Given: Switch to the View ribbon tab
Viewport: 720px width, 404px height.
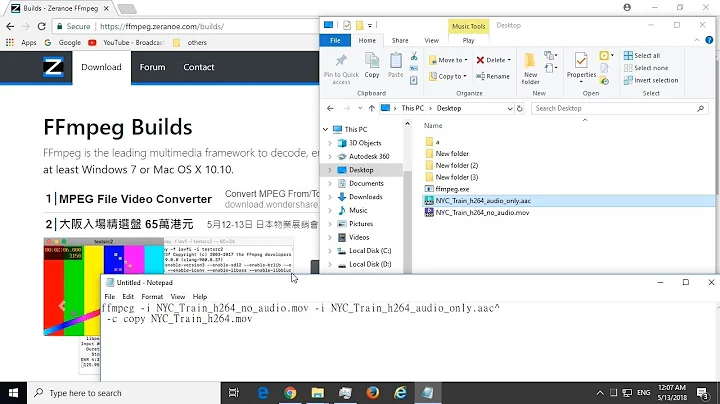Looking at the screenshot, I should (432, 40).
